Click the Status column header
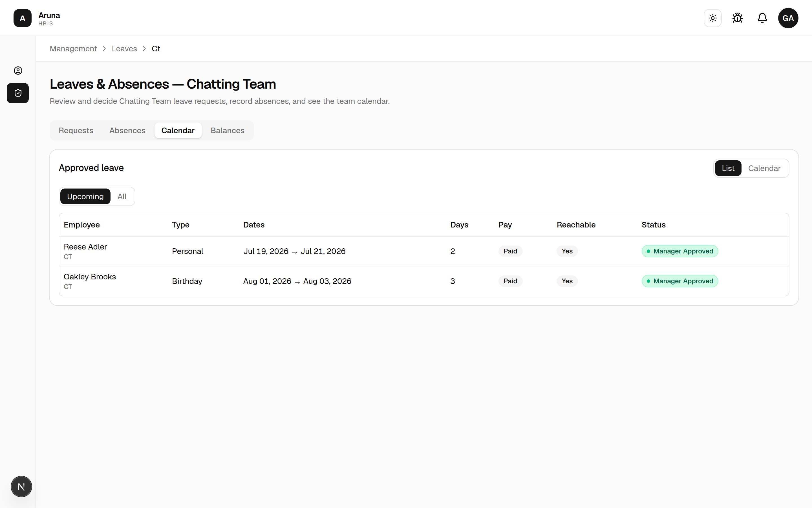812x508 pixels. [x=653, y=225]
